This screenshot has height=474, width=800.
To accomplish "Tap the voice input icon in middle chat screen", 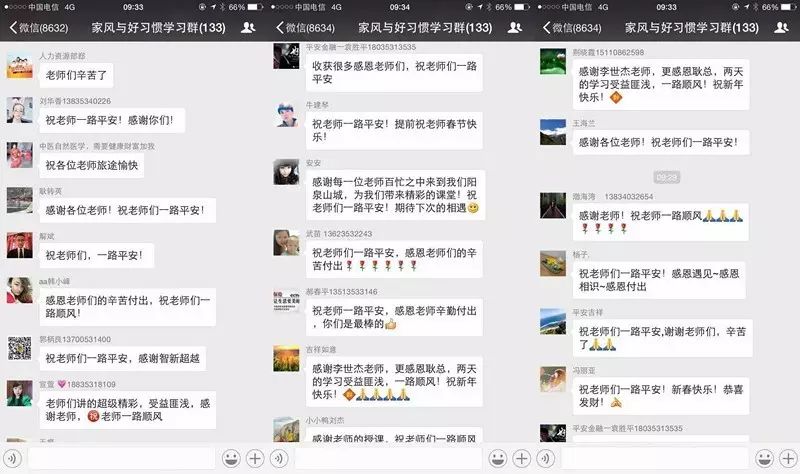I will click(279, 459).
